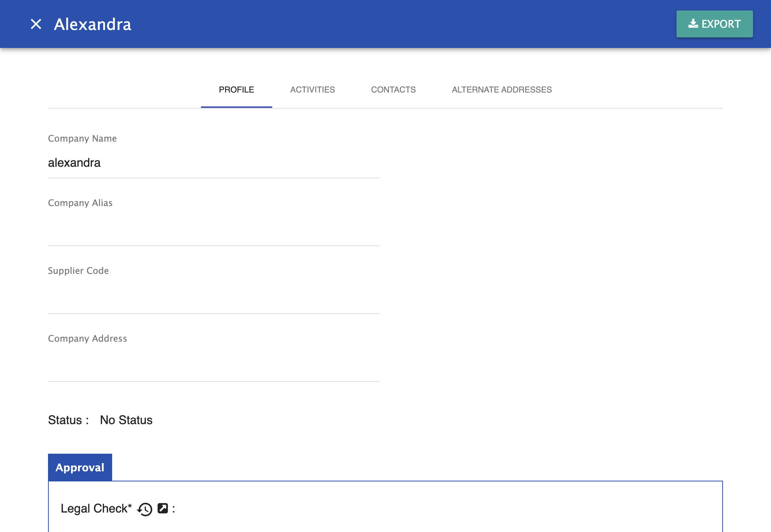This screenshot has width=771, height=532.
Task: Click the Supplier Code label text
Action: (78, 270)
